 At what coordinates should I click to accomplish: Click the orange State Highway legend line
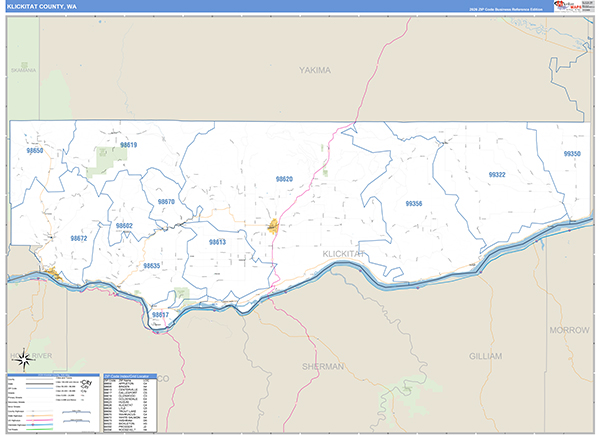(40, 416)
